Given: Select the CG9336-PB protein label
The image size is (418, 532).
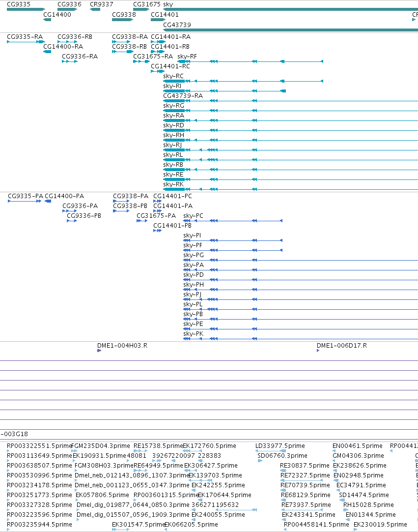Looking at the screenshot, I should point(84,216).
